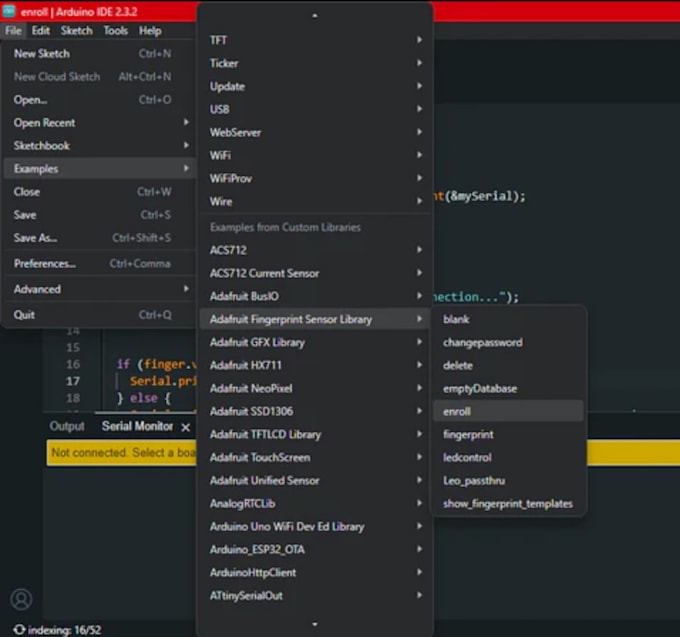Choose New Sketch from File menu

click(99, 54)
